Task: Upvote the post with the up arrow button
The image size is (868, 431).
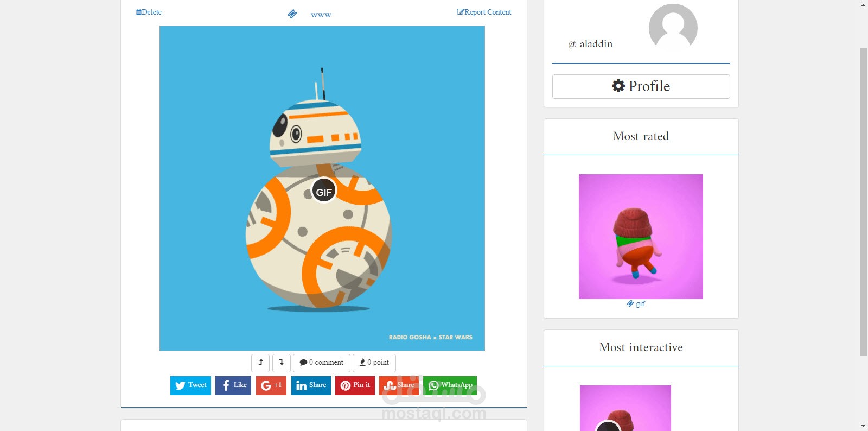Action: [260, 363]
